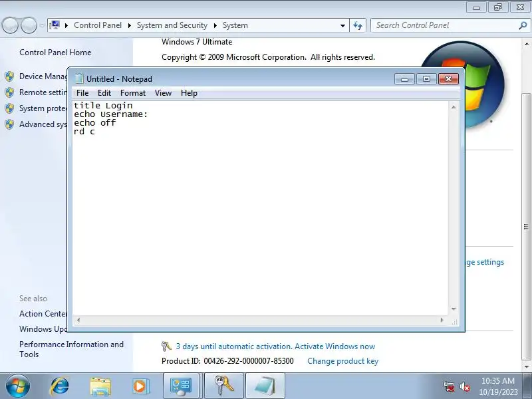The width and height of the screenshot is (532, 399).
Task: Click the 'title Login' line in Notepad
Action: [103, 106]
